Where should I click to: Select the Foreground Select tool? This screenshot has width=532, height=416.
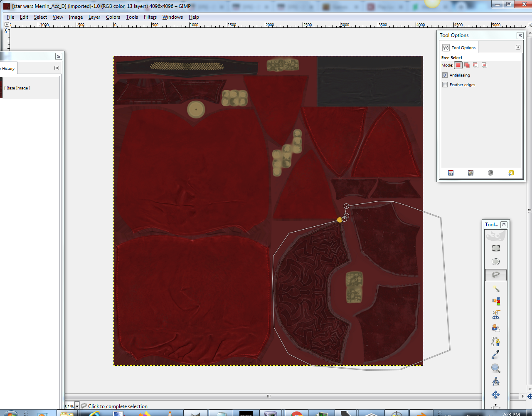click(496, 328)
